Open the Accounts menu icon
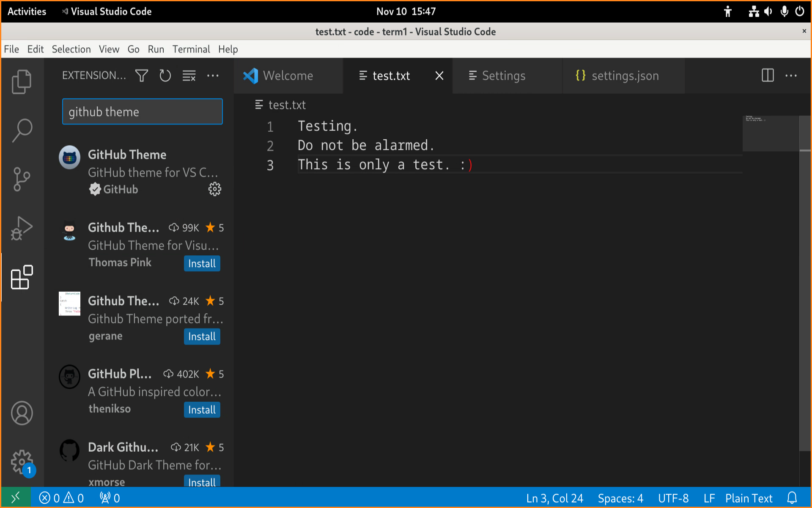 coord(22,413)
